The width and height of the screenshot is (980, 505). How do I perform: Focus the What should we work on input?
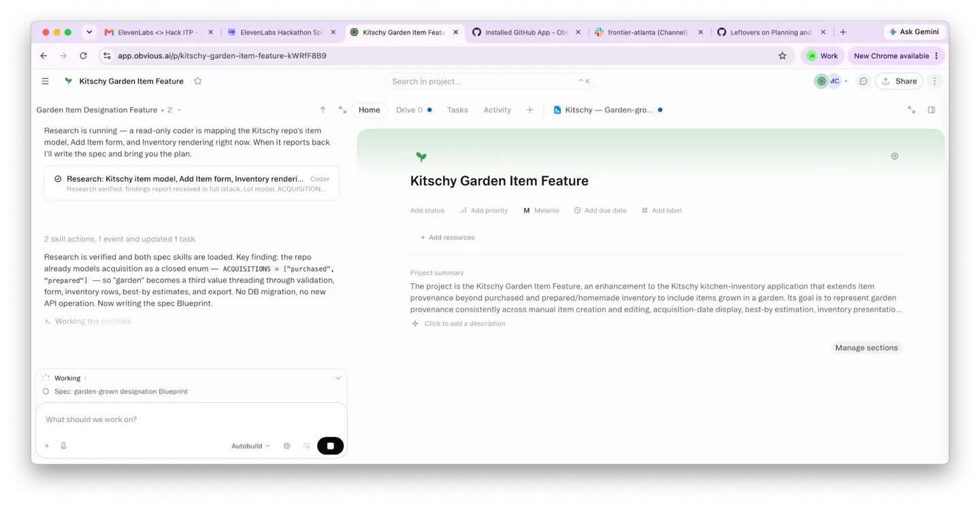(191, 419)
